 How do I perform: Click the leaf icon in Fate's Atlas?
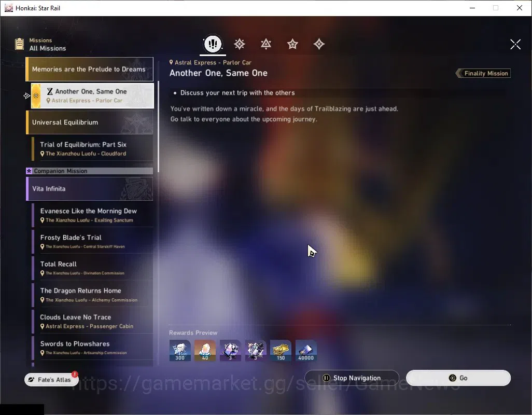point(31,380)
